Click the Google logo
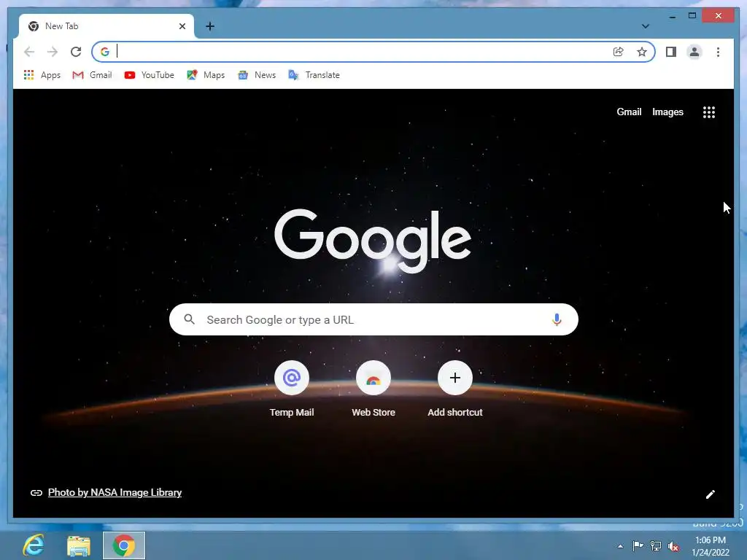This screenshot has width=747, height=560. (373, 241)
